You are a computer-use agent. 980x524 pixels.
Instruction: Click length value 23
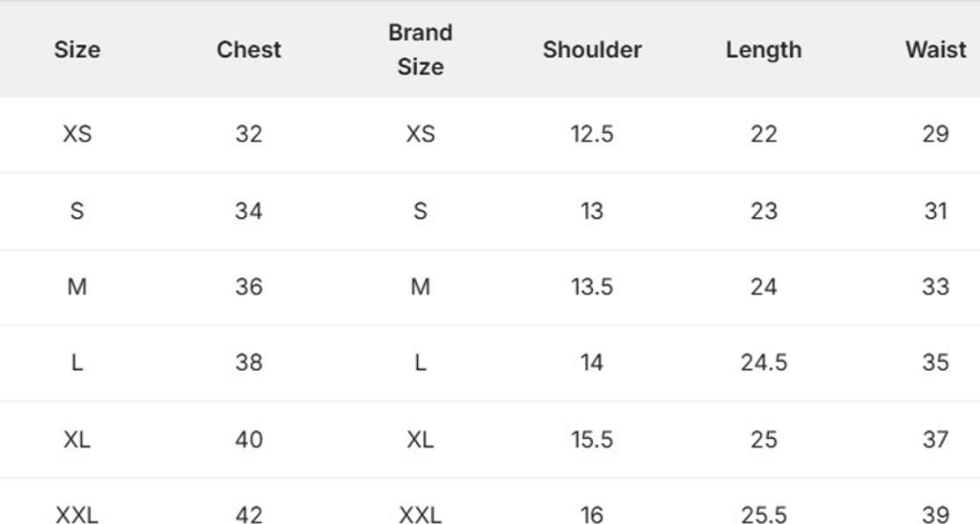[x=764, y=211]
